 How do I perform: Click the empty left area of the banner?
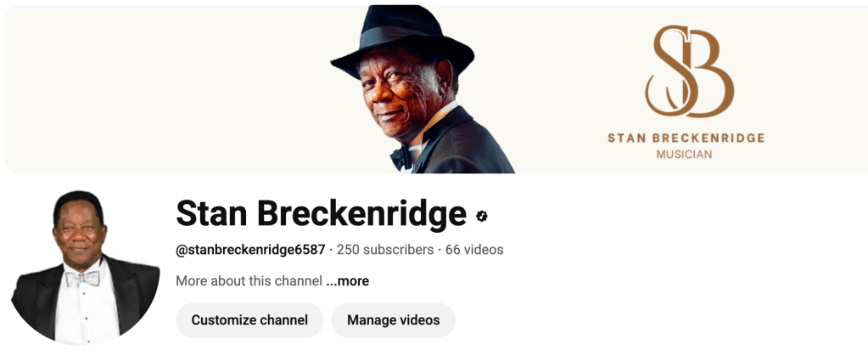[166, 88]
